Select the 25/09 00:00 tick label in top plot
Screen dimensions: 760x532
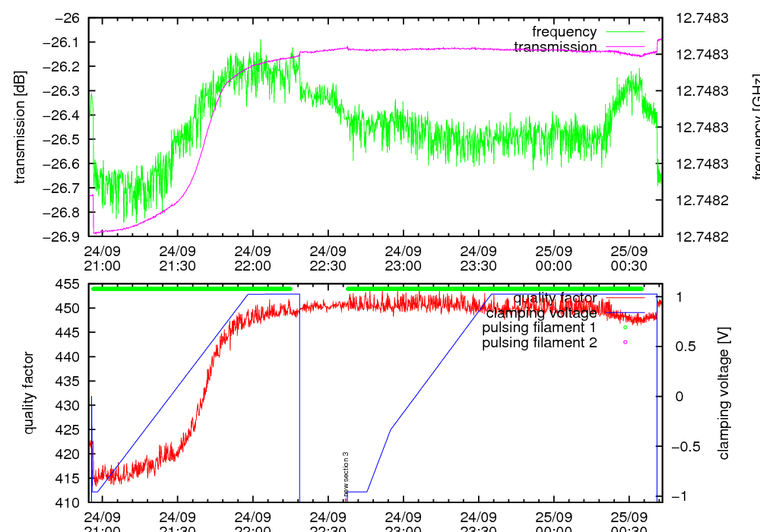click(553, 258)
